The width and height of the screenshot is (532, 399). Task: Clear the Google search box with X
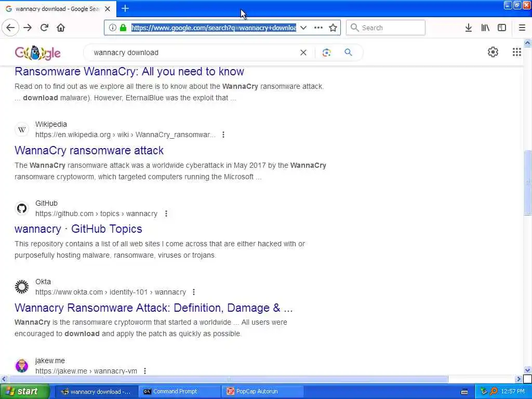pos(303,52)
